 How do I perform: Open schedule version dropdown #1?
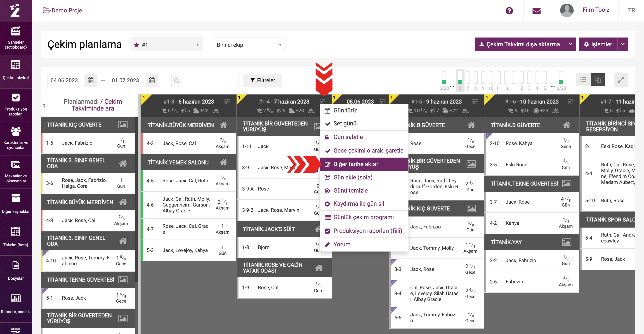(x=167, y=45)
